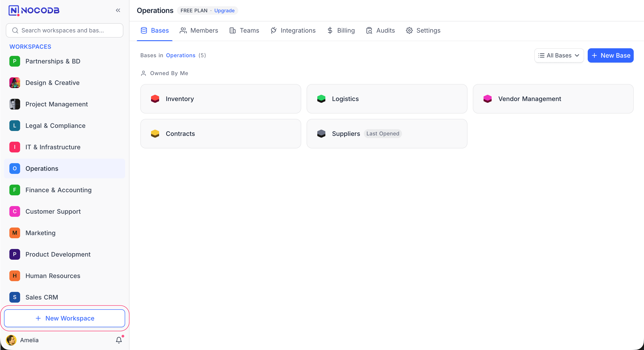Screen dimensions: 644x350
Task: Click the red Inventory base cube icon
Action: pos(155,99)
